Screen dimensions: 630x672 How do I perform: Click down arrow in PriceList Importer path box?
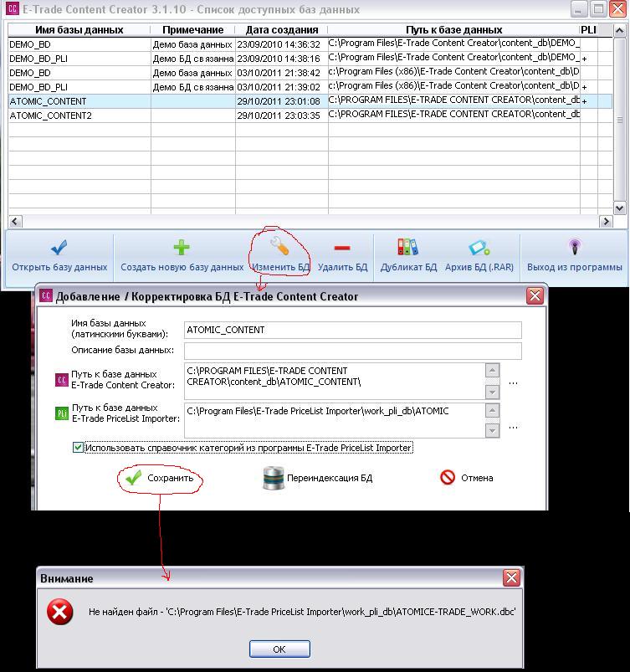(x=493, y=430)
